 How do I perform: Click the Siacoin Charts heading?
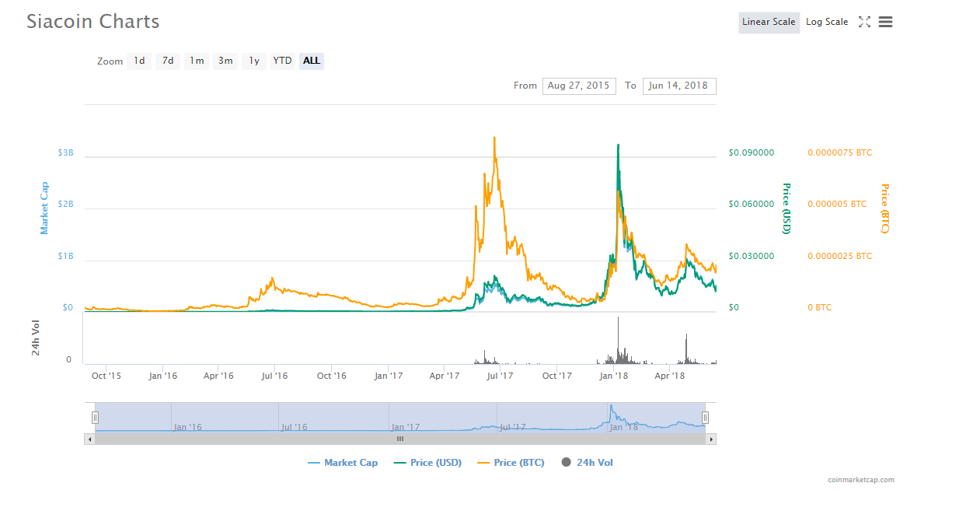93,22
